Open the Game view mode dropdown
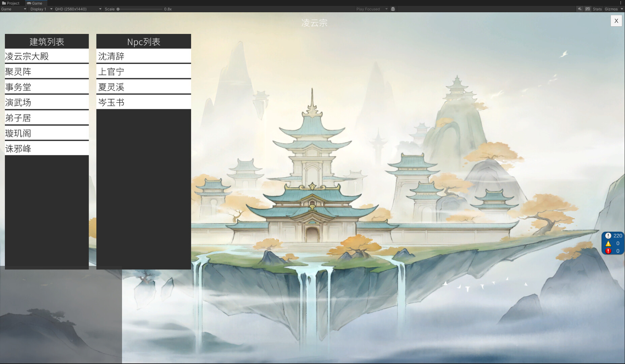 [x=13, y=9]
